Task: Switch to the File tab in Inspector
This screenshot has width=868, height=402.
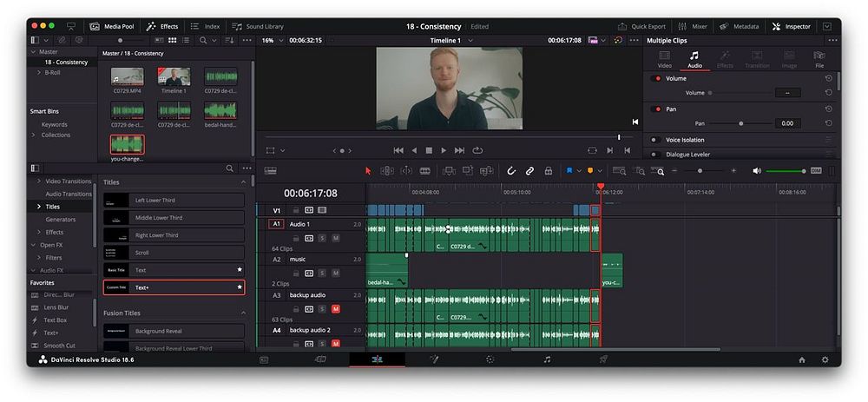Action: tap(819, 60)
